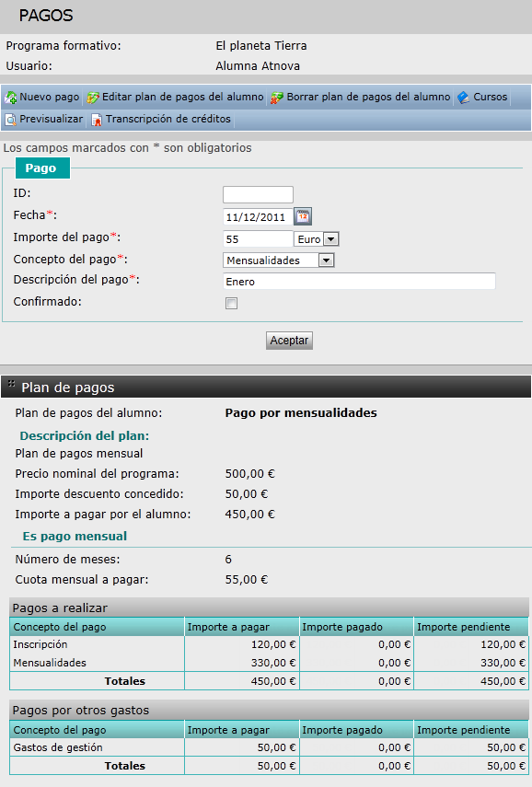Click the 55,00 € monthly fee value
Viewport: 532px width, 787px height.
[247, 580]
